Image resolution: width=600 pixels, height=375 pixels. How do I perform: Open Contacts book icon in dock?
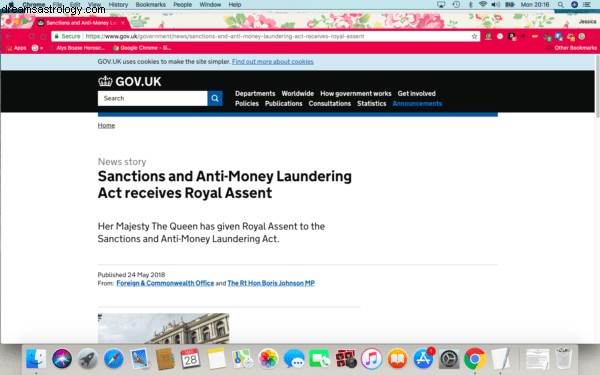pyautogui.click(x=165, y=359)
